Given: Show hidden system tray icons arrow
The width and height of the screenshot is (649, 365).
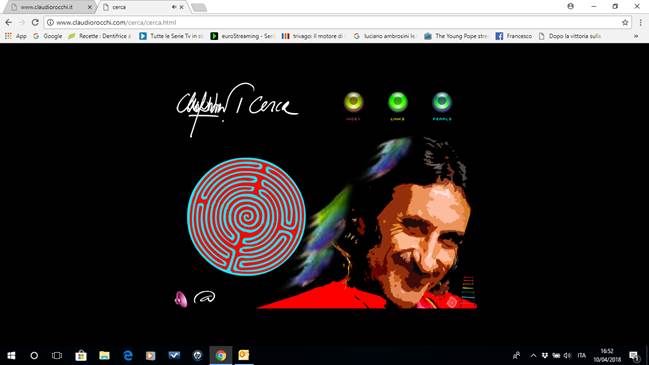Looking at the screenshot, I should pyautogui.click(x=533, y=355).
